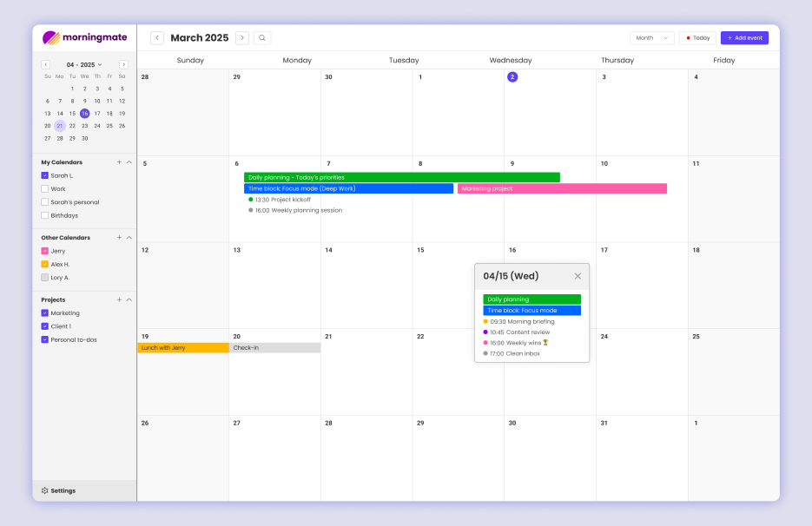Open the pink Marketing project event
The image size is (812, 526).
(x=562, y=188)
